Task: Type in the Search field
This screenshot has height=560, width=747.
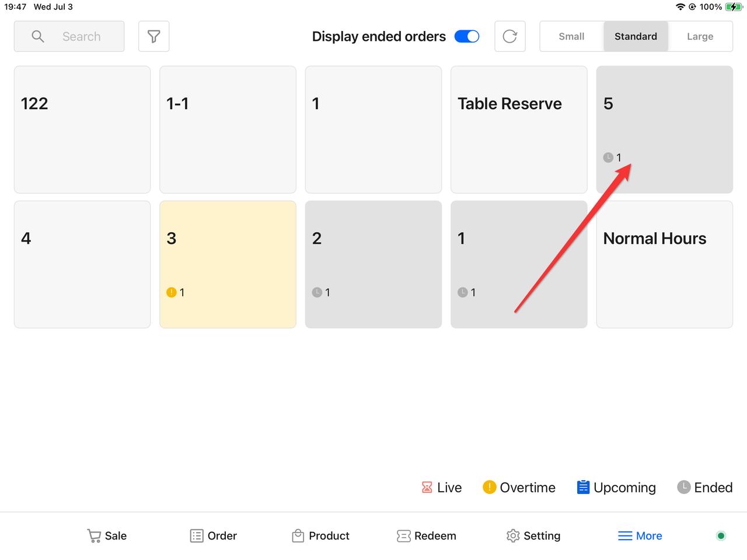Action: pyautogui.click(x=82, y=37)
